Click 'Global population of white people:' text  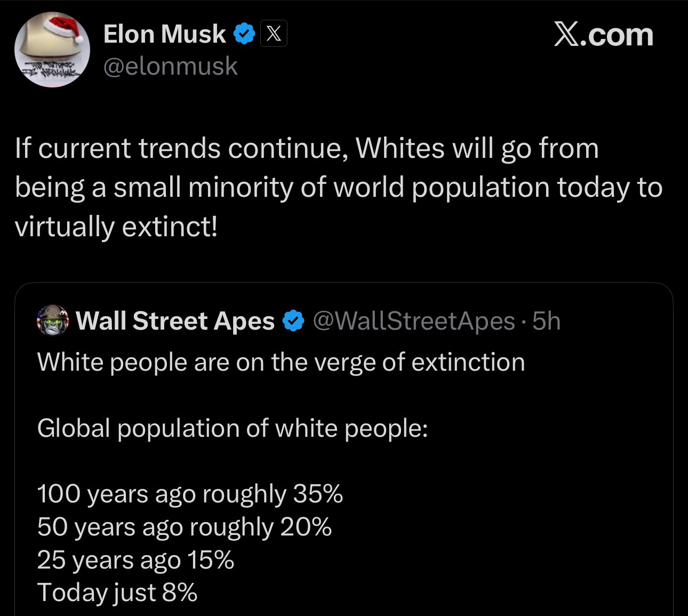pos(233,428)
